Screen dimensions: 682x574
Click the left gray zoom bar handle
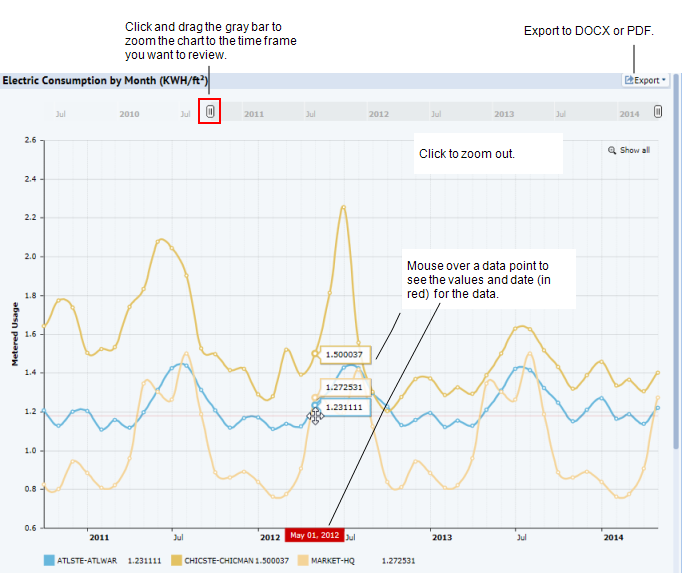tap(210, 112)
